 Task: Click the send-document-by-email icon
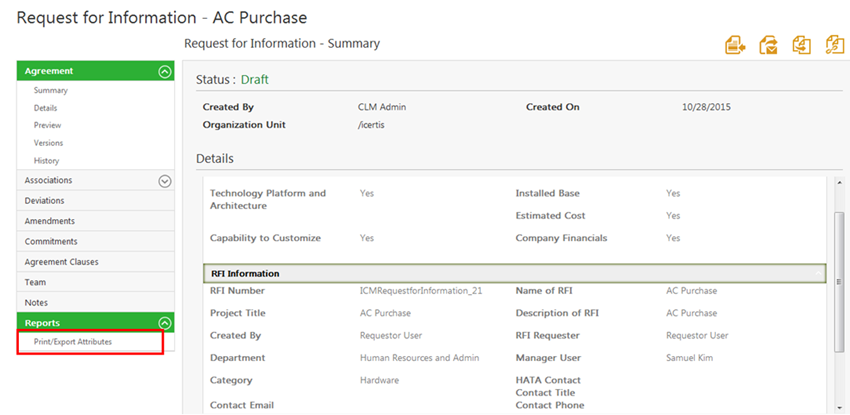pos(768,46)
